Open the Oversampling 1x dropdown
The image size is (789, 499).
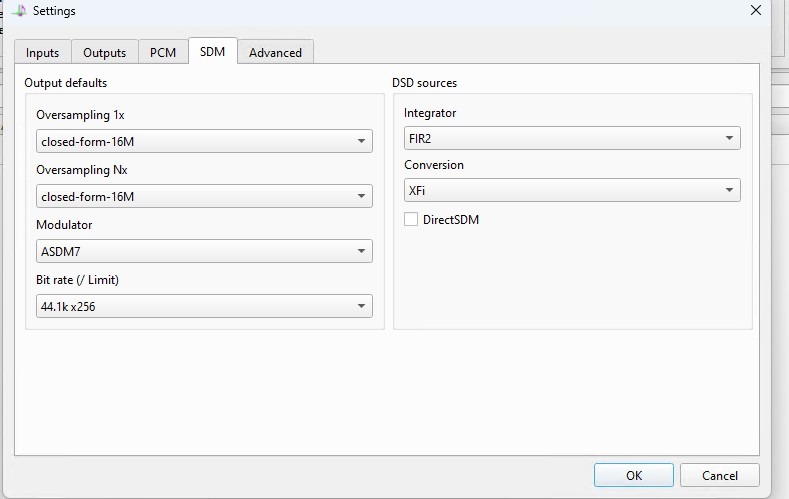click(x=204, y=141)
